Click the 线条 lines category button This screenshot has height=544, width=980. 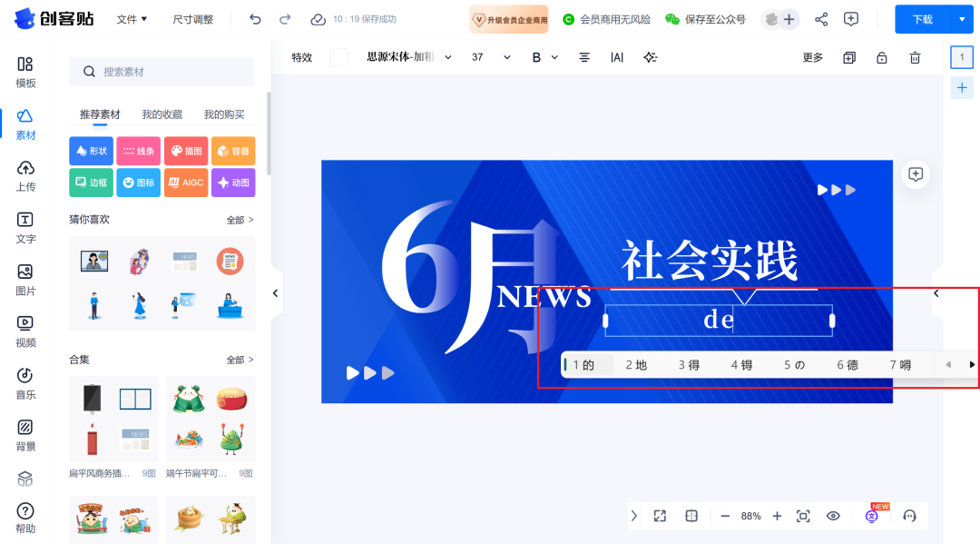click(139, 151)
